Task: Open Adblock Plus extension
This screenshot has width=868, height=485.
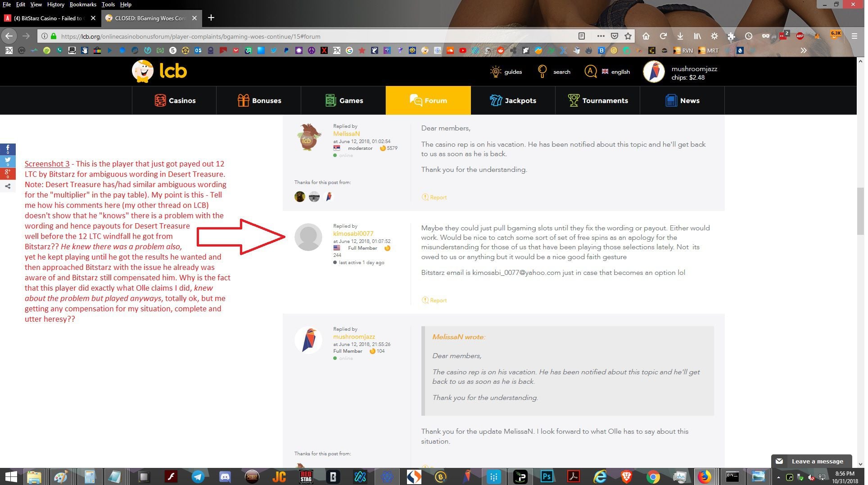Action: click(800, 36)
